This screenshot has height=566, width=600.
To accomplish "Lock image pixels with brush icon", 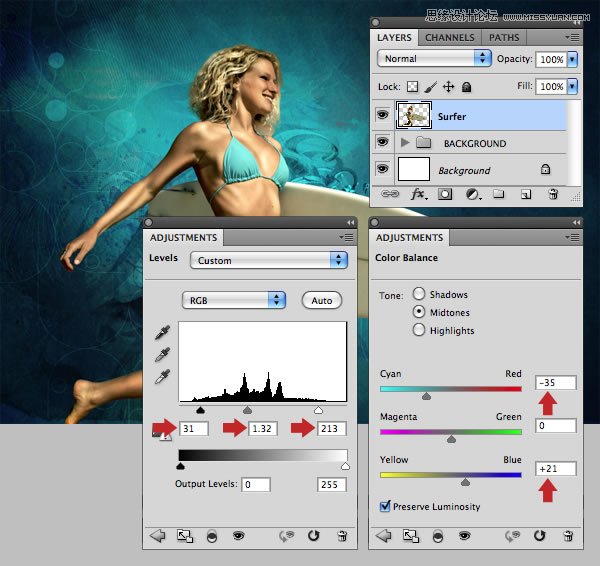I will [x=430, y=87].
